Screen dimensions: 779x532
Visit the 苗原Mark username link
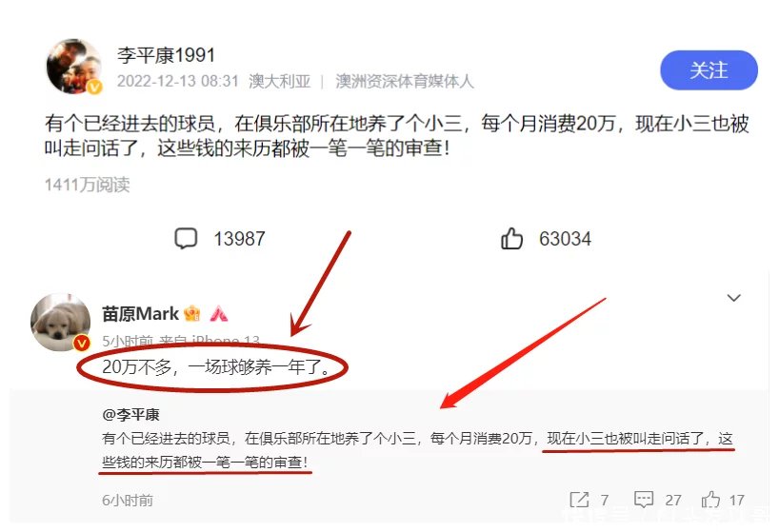(140, 314)
